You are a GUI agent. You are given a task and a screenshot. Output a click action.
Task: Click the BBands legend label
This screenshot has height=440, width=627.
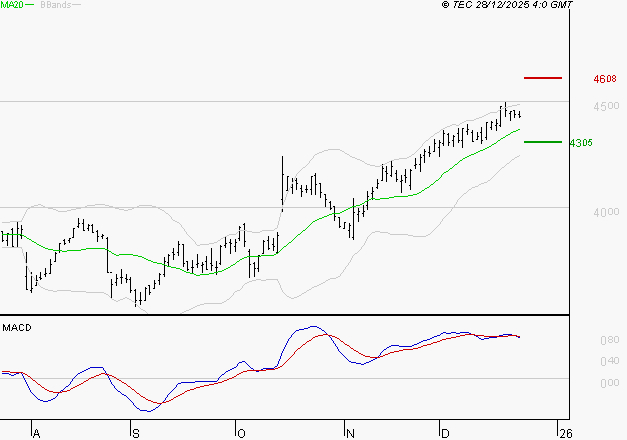tap(55, 5)
